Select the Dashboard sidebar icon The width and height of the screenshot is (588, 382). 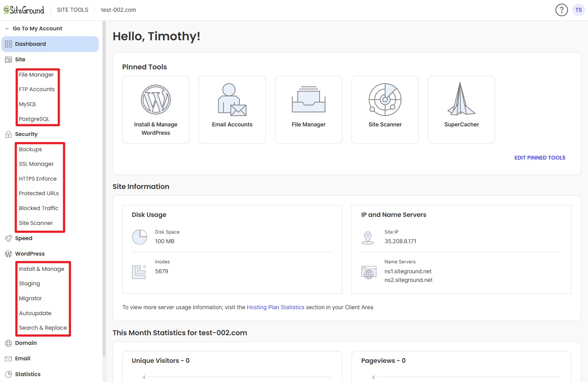(8, 44)
